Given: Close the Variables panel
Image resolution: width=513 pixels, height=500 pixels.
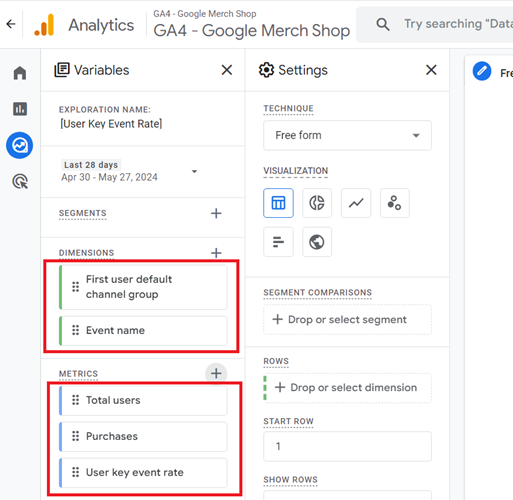Looking at the screenshot, I should tap(227, 70).
